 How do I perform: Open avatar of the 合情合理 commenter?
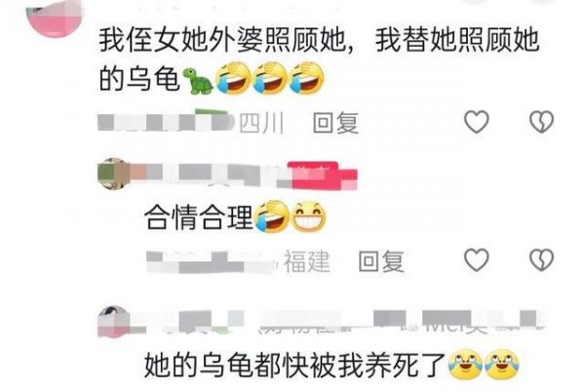click(x=113, y=175)
